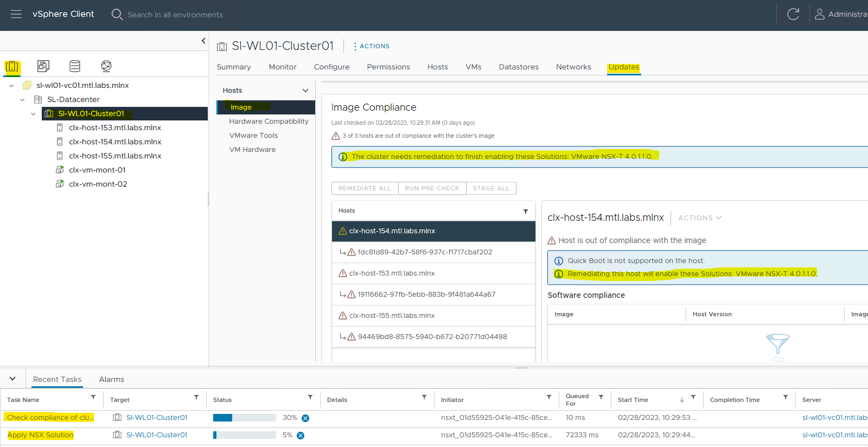The width and height of the screenshot is (868, 447).
Task: Sort tasks by Start Time arrow
Action: (682, 400)
